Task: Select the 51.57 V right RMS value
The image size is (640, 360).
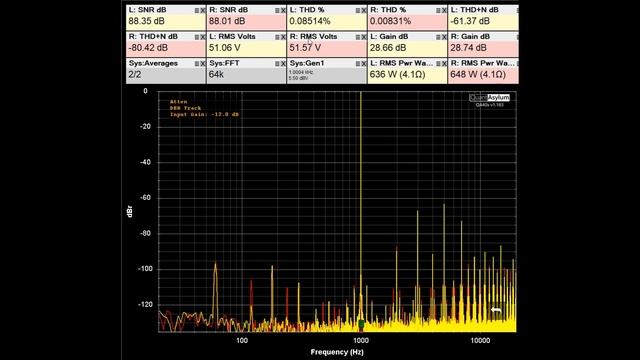Action: (305, 48)
